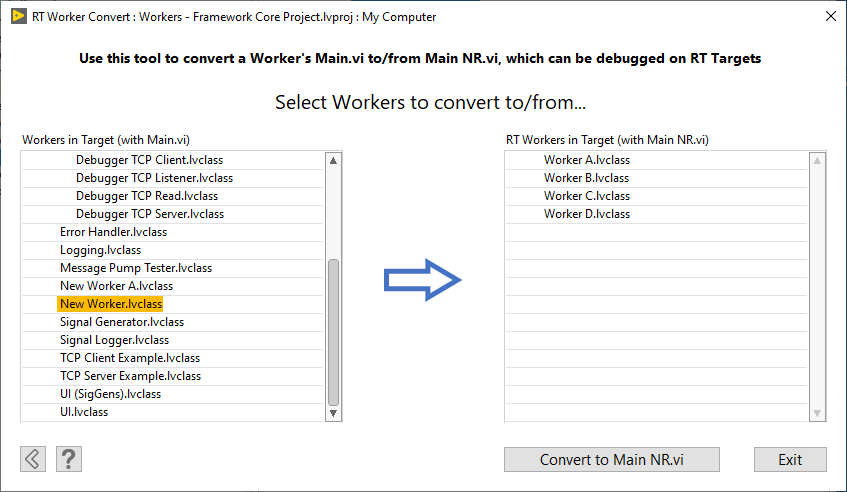The image size is (847, 492).
Task: Select UI (SigGens).lvclass entry
Action: pyautogui.click(x=110, y=394)
